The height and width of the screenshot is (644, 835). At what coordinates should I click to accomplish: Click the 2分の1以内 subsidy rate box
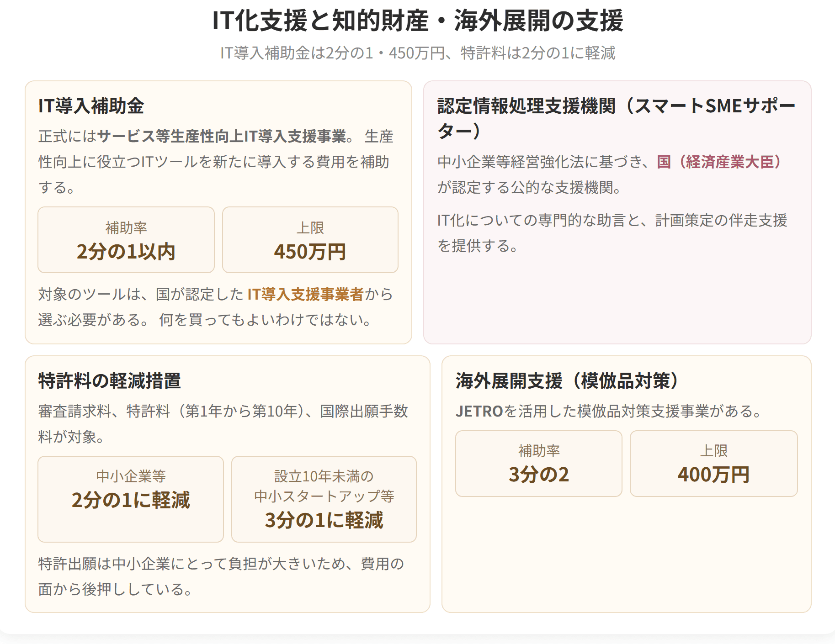[x=126, y=240]
